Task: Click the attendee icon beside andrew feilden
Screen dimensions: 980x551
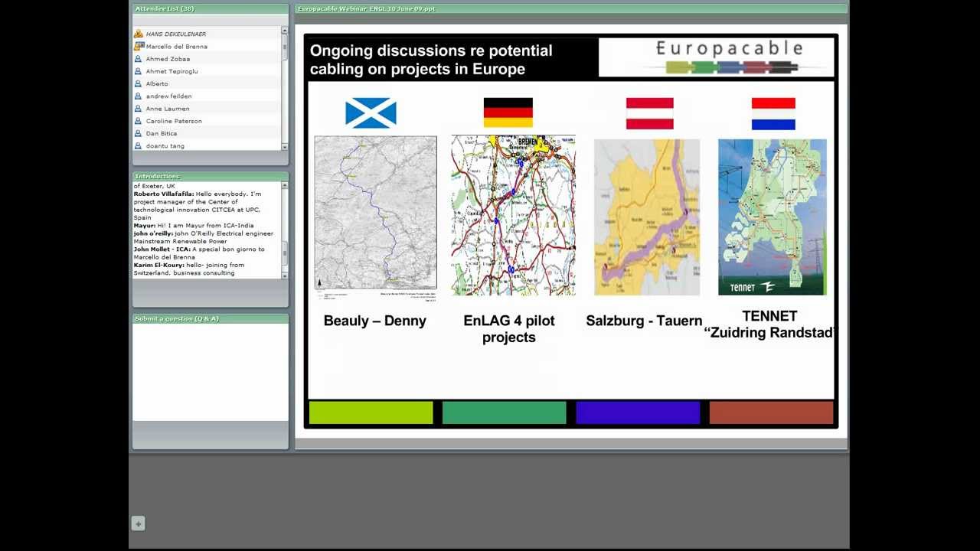Action: coord(139,96)
